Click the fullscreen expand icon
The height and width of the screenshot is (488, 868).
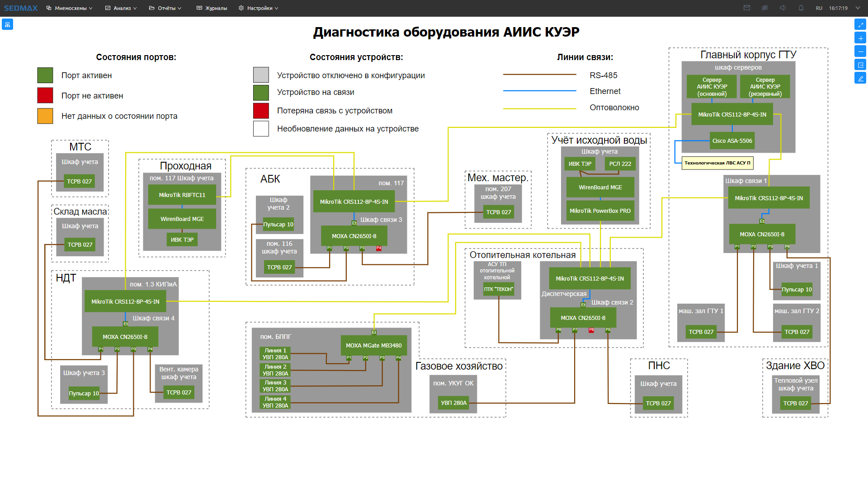point(860,24)
